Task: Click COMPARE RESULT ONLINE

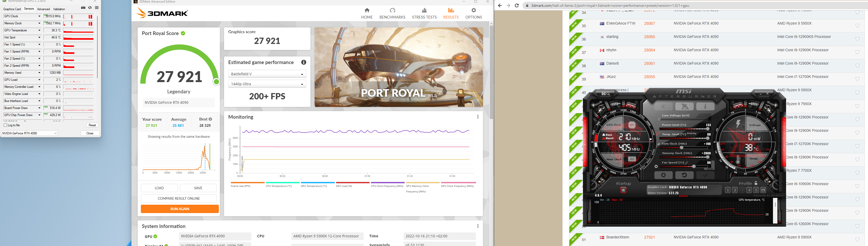Action: 179,198
